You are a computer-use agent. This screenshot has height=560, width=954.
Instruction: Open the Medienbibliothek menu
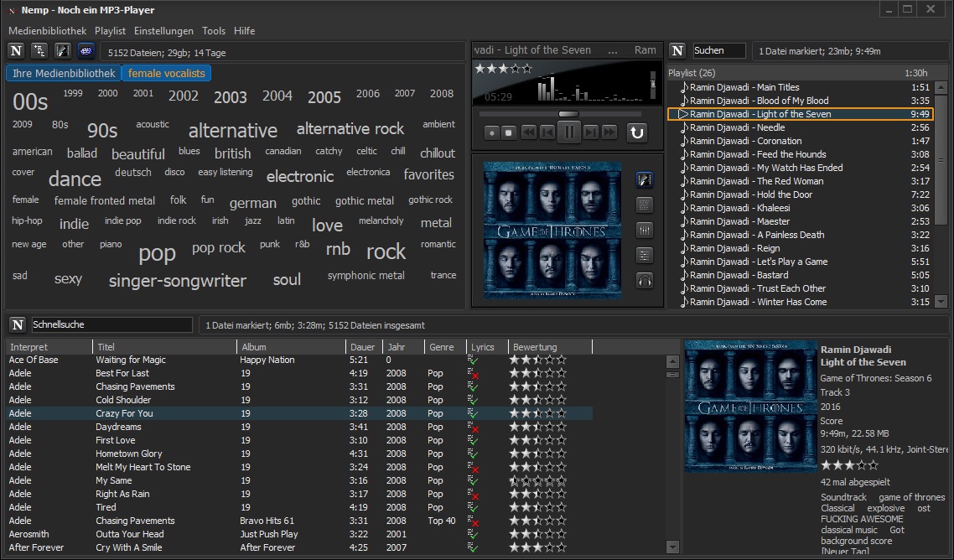pos(48,31)
